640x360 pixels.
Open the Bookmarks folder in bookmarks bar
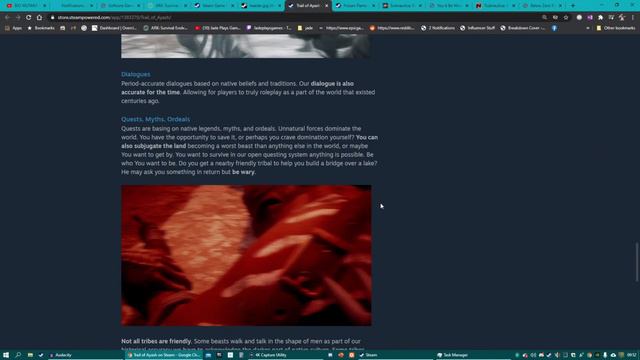(x=41, y=28)
